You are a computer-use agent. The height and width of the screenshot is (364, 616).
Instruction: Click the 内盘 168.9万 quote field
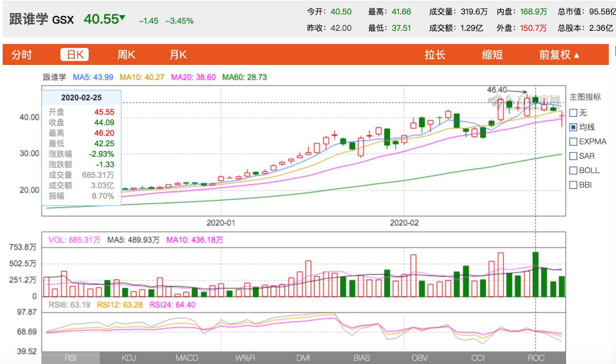pos(522,12)
